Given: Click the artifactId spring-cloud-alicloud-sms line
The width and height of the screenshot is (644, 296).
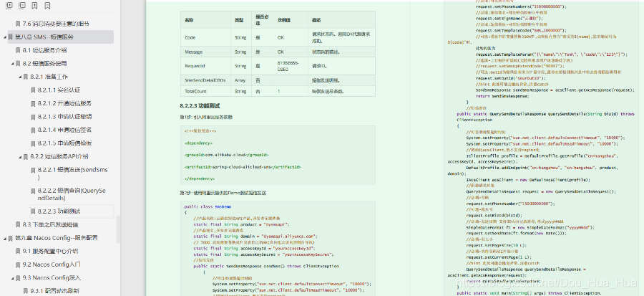Looking at the screenshot, I should coord(243,167).
